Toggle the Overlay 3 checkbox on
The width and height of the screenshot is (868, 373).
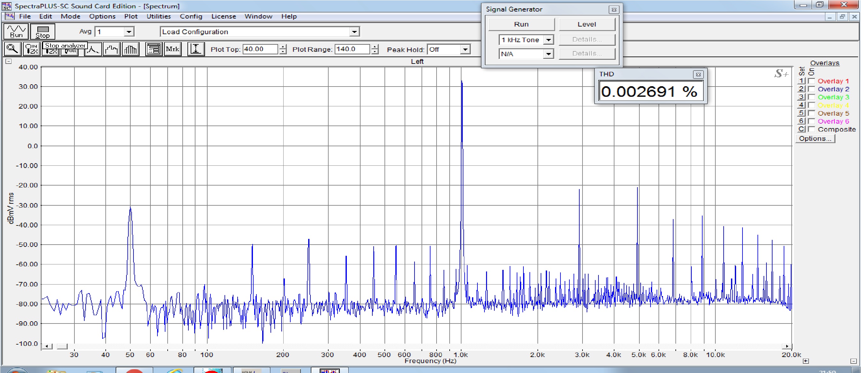click(x=812, y=97)
